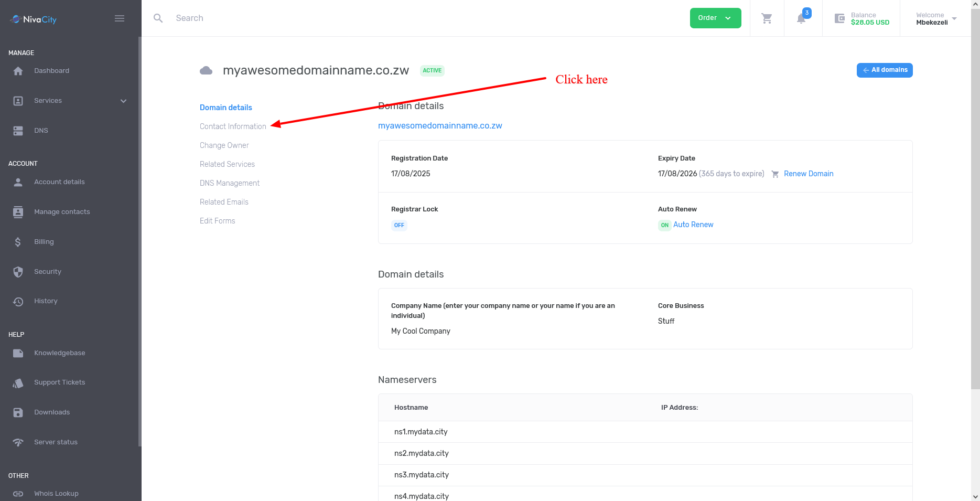Click the Renew Domain link

tap(808, 174)
